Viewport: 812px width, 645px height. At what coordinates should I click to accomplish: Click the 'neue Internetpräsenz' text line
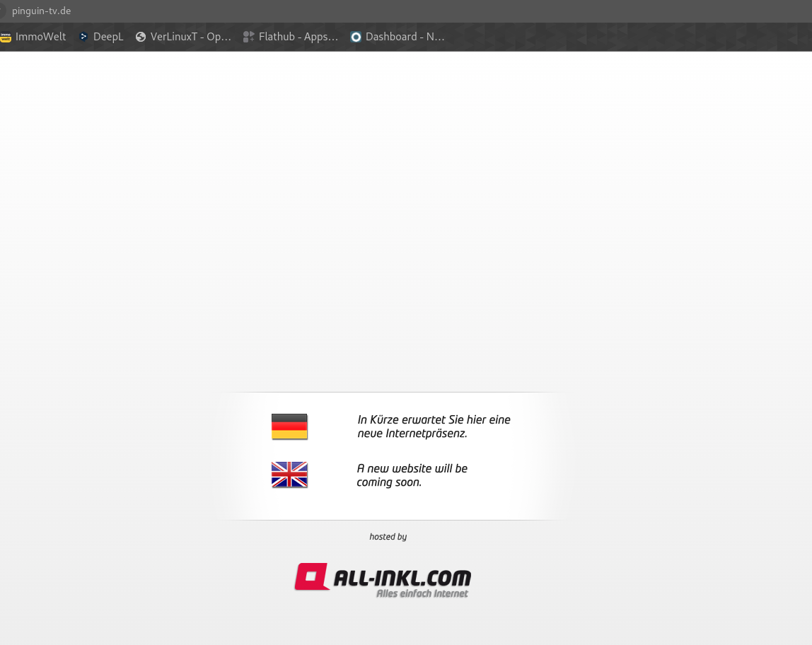(x=412, y=434)
